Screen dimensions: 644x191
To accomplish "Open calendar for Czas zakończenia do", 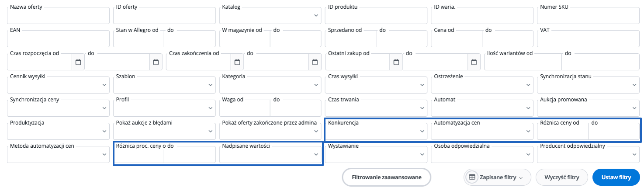I will (315, 62).
